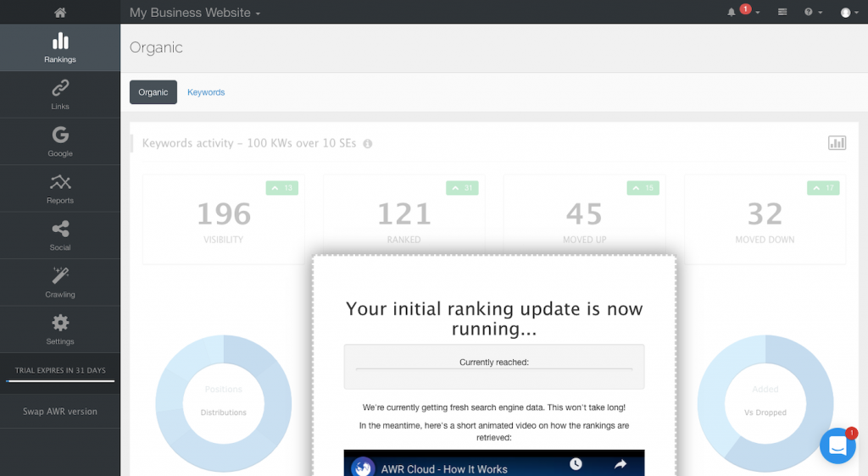This screenshot has width=868, height=476.
Task: Click the trial expiry progress bar
Action: 60,381
